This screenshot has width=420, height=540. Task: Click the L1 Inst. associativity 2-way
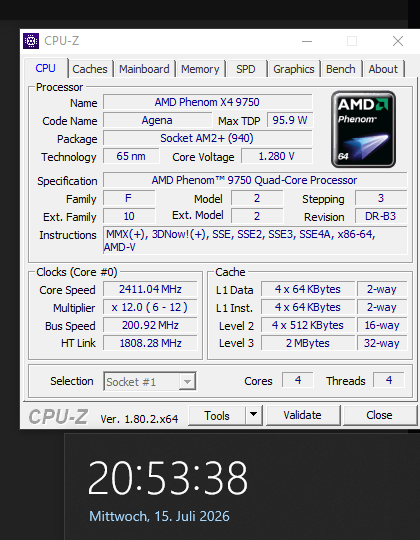[x=382, y=307]
